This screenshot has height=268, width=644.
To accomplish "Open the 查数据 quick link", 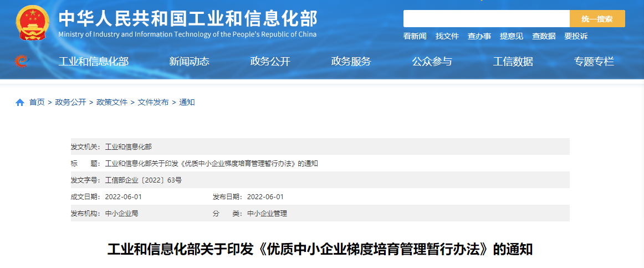I will coord(544,36).
